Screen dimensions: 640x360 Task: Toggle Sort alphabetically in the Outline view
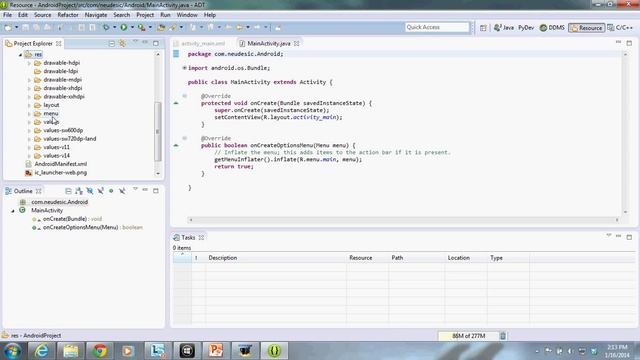pyautogui.click(x=79, y=191)
